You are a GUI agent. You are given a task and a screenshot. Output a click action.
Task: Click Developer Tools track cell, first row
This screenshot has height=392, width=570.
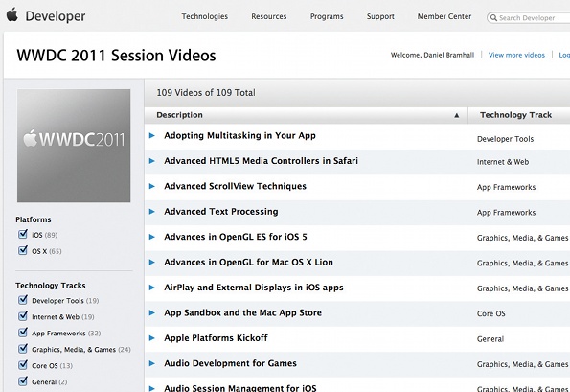coord(505,139)
